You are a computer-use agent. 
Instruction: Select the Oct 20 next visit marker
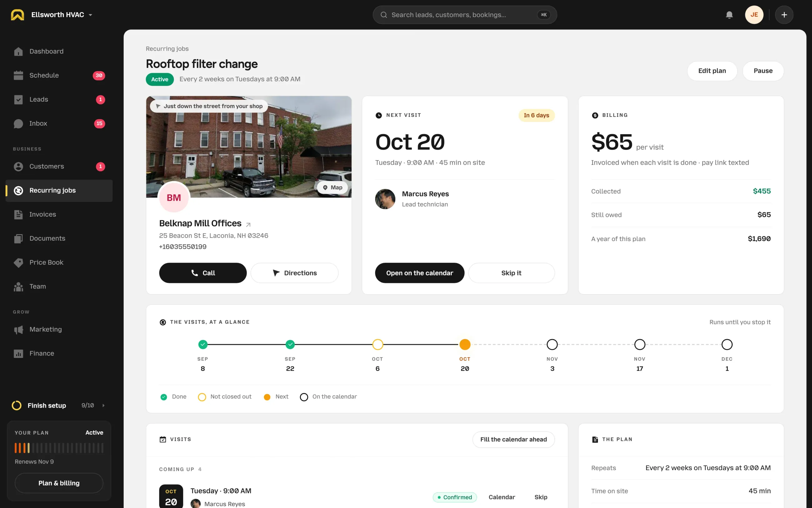pos(465,345)
